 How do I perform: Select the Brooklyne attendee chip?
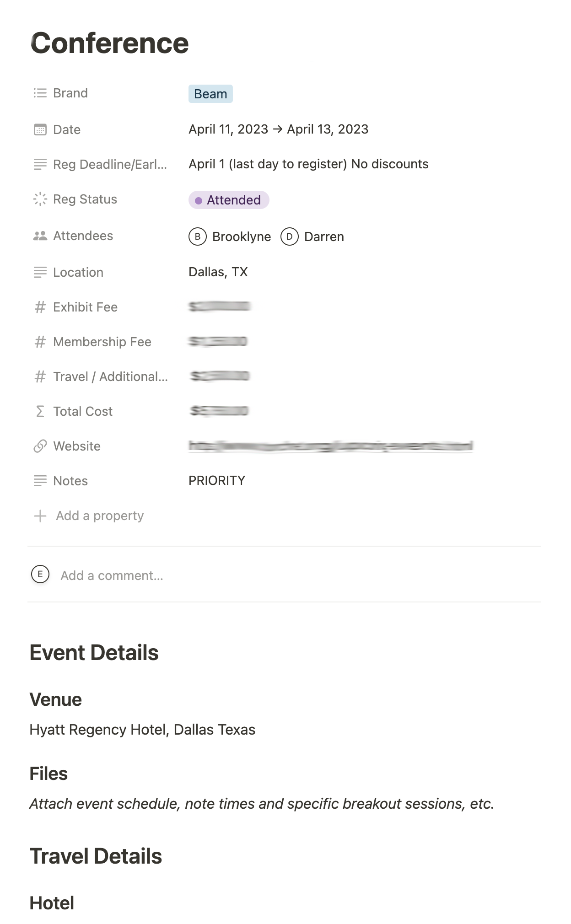(x=230, y=236)
